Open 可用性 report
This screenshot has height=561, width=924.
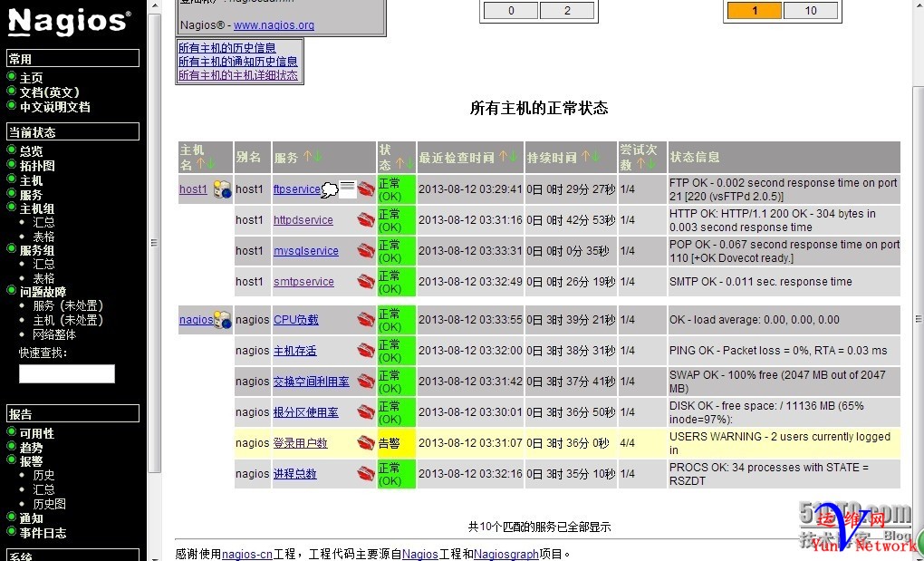click(37, 433)
